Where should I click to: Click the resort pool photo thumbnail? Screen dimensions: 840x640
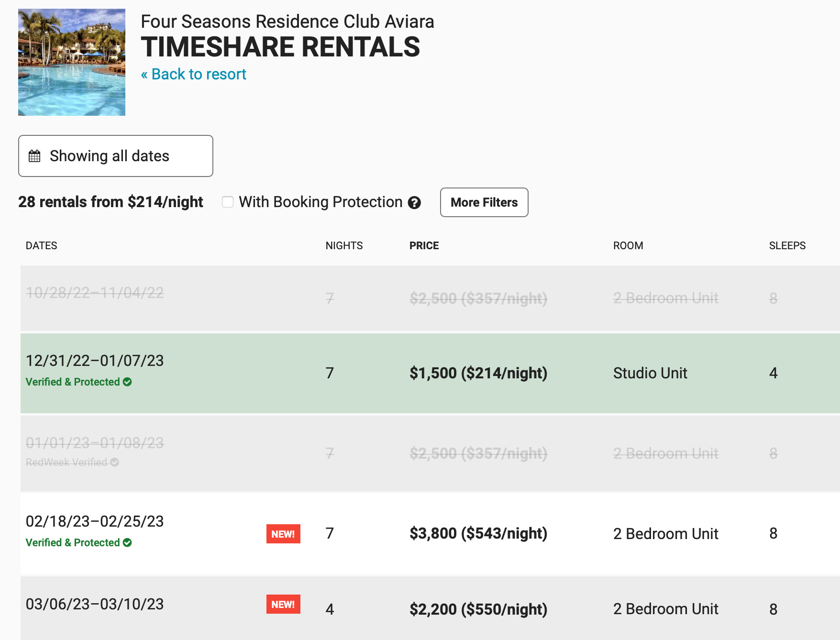[x=71, y=62]
